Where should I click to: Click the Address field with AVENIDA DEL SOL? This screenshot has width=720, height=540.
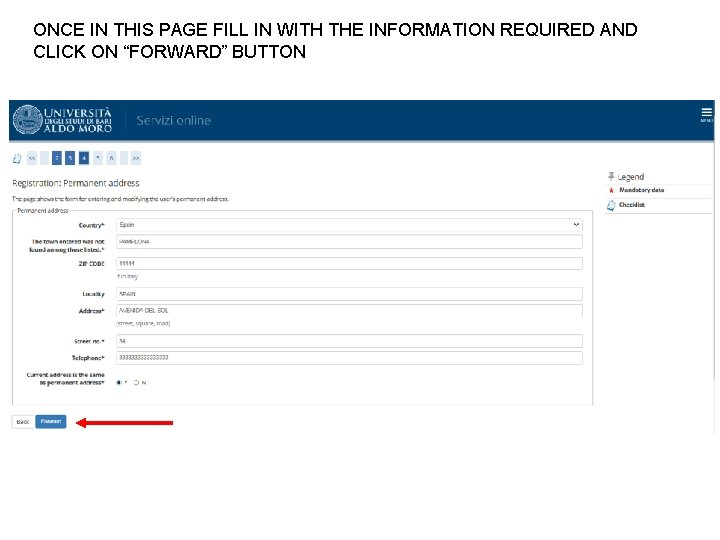pos(349,310)
